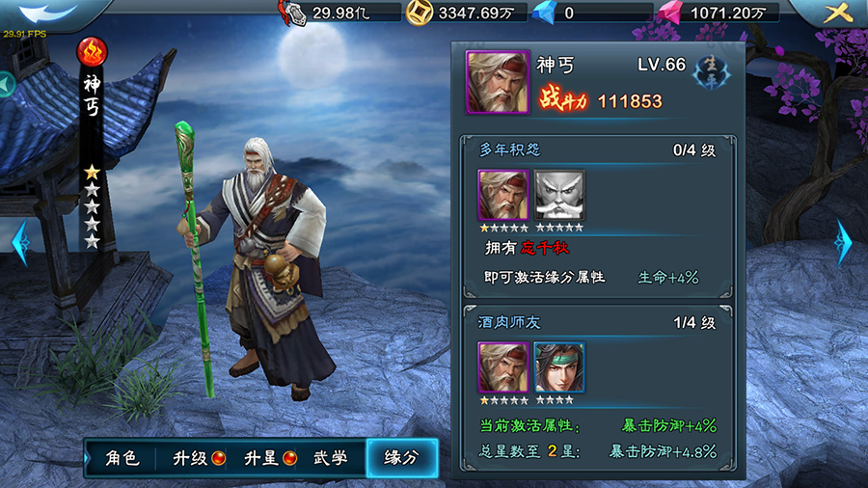868x488 pixels.
Task: Switch to the 武学 tab
Action: (x=331, y=457)
